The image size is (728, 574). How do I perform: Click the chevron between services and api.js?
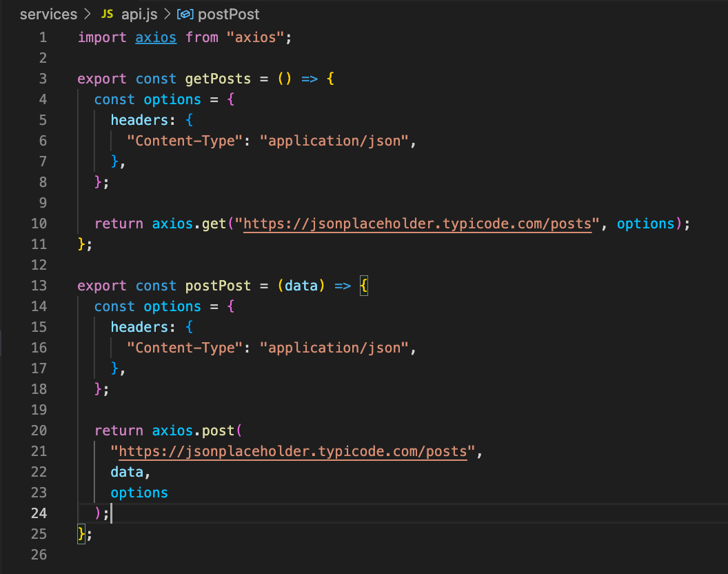pos(86,14)
